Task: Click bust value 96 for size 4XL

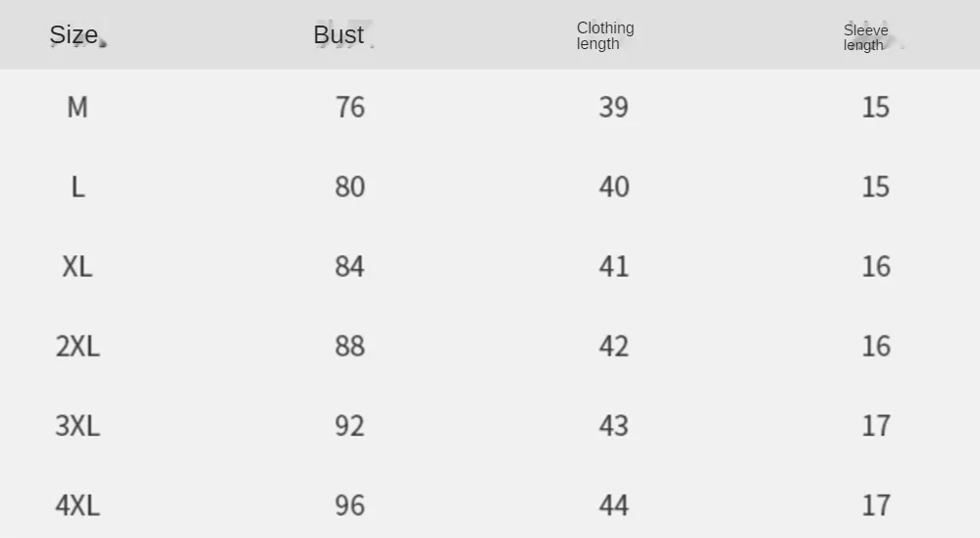Action: coord(350,506)
